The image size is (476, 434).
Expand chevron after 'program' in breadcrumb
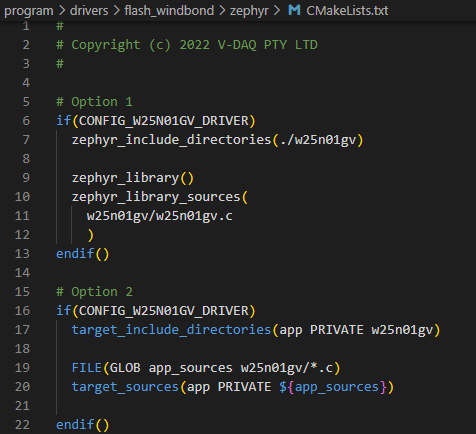pos(62,11)
